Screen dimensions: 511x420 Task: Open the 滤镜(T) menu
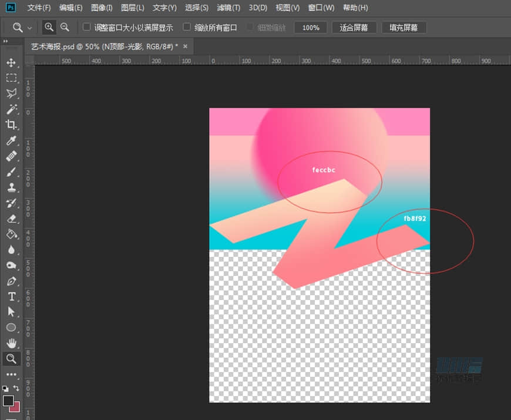click(x=228, y=8)
